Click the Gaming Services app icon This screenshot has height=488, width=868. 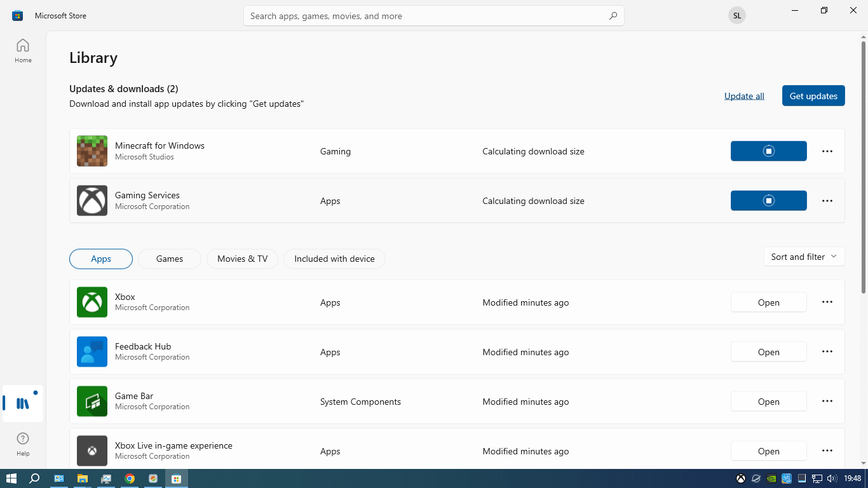(x=92, y=201)
